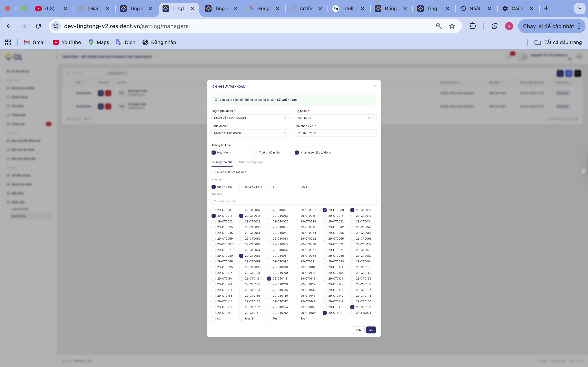This screenshot has width=588, height=367.
Task: Toggle the Hoạt động checkbox
Action: coord(214,153)
